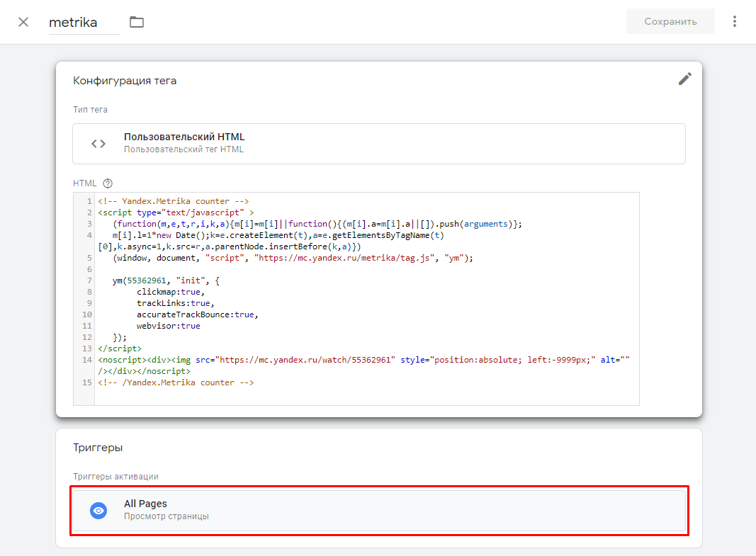Place cursor on clickmap:true code line
Screen dimensions: 756x556
pos(170,292)
